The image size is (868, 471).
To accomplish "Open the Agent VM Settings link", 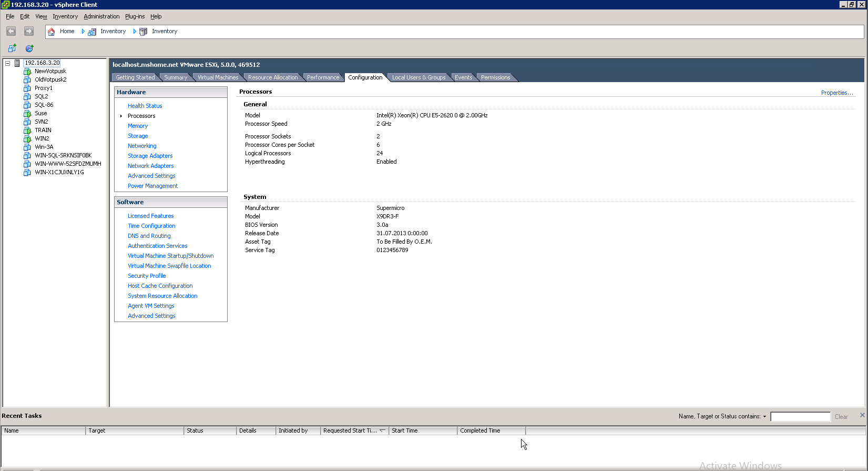I will 151,306.
